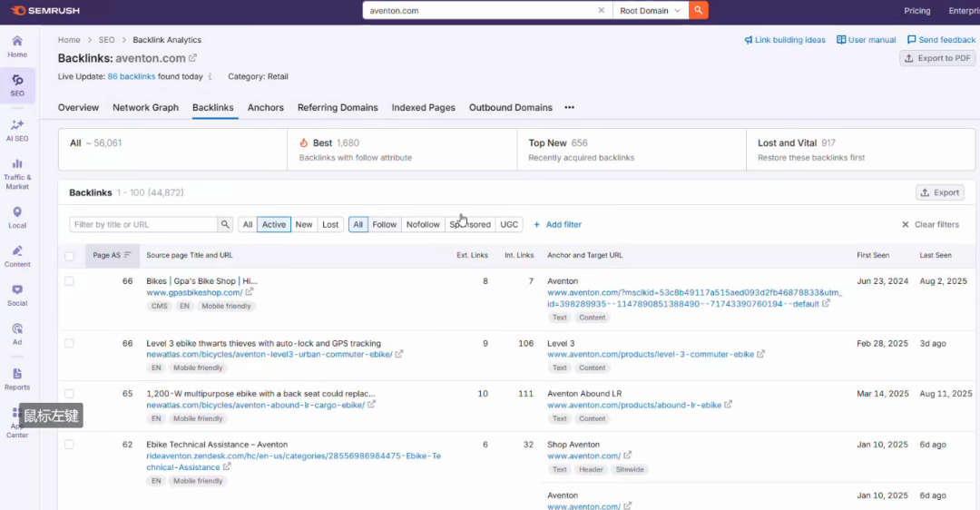Clear the aventon.com search field
Screen dimensions: 980x510
(x=602, y=10)
